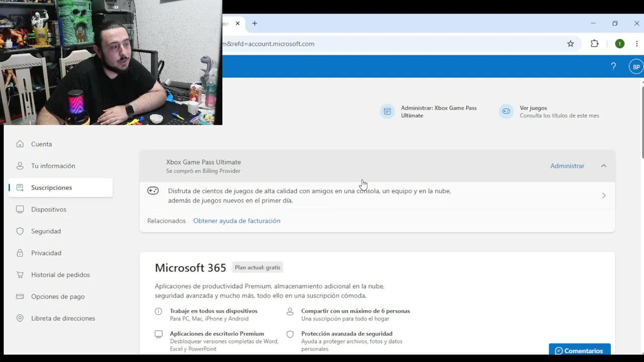Bookmark this page with the star icon
This screenshot has width=644, height=362.
pos(571,44)
